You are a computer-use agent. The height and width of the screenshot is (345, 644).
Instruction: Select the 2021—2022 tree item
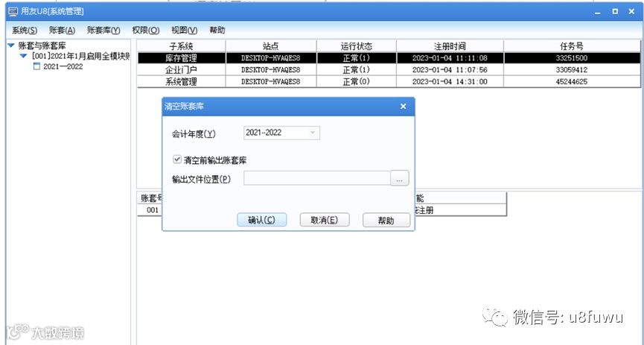[63, 66]
